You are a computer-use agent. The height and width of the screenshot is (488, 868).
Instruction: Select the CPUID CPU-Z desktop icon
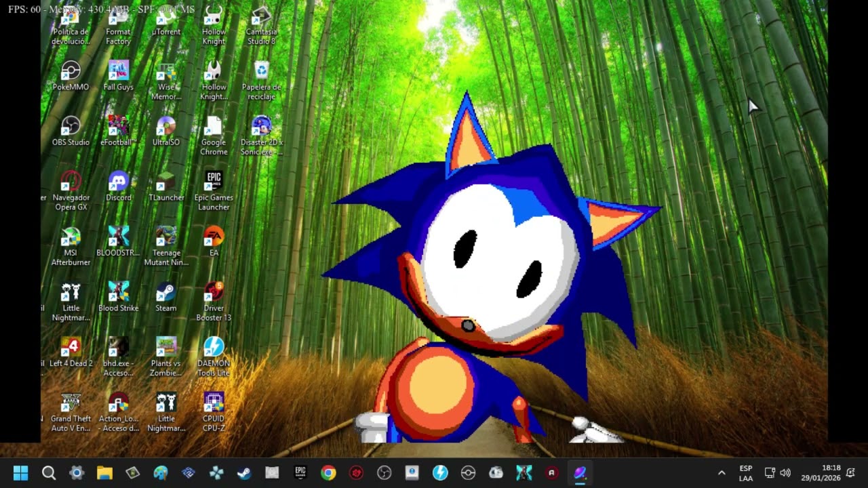pyautogui.click(x=214, y=412)
